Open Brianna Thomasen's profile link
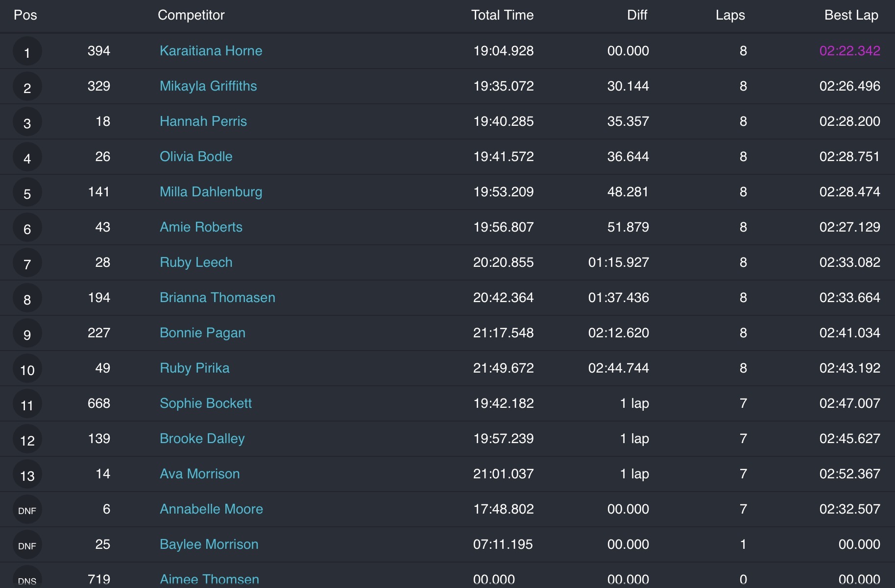This screenshot has height=588, width=895. tap(218, 298)
